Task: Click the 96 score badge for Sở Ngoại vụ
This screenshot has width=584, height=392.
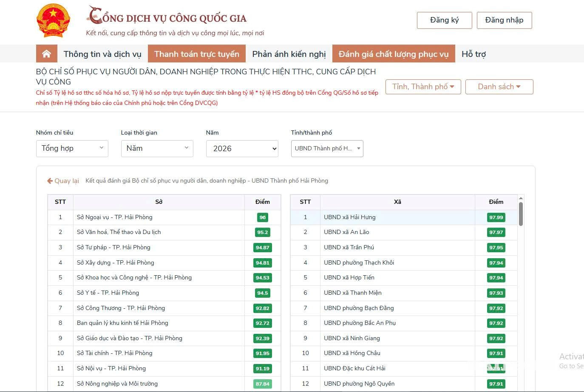Action: pos(263,217)
